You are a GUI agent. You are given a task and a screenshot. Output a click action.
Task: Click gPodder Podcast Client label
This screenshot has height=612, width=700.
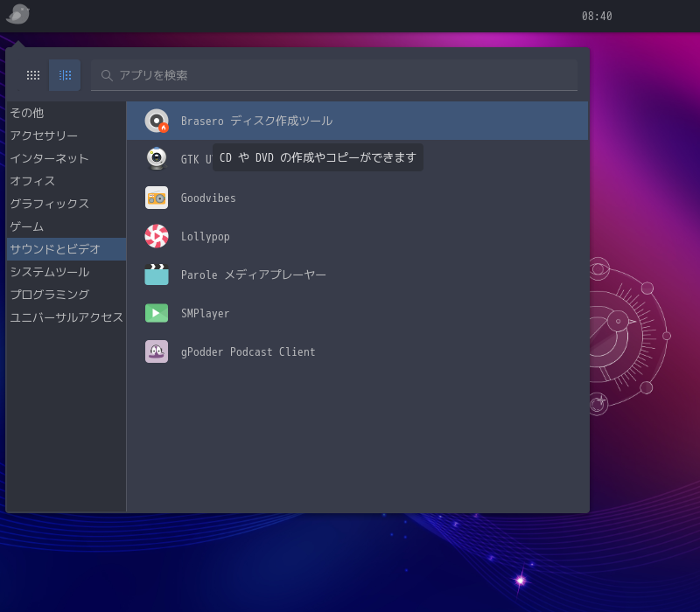[x=248, y=352]
